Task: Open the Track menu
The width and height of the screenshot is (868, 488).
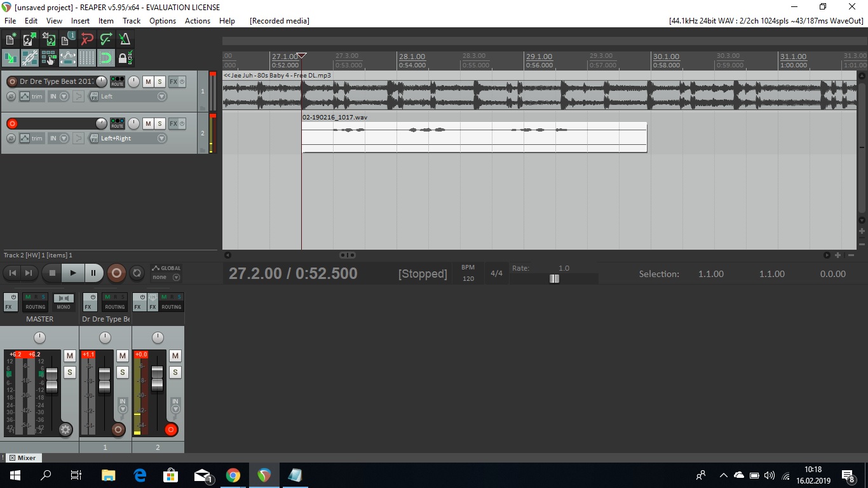Action: pyautogui.click(x=132, y=20)
